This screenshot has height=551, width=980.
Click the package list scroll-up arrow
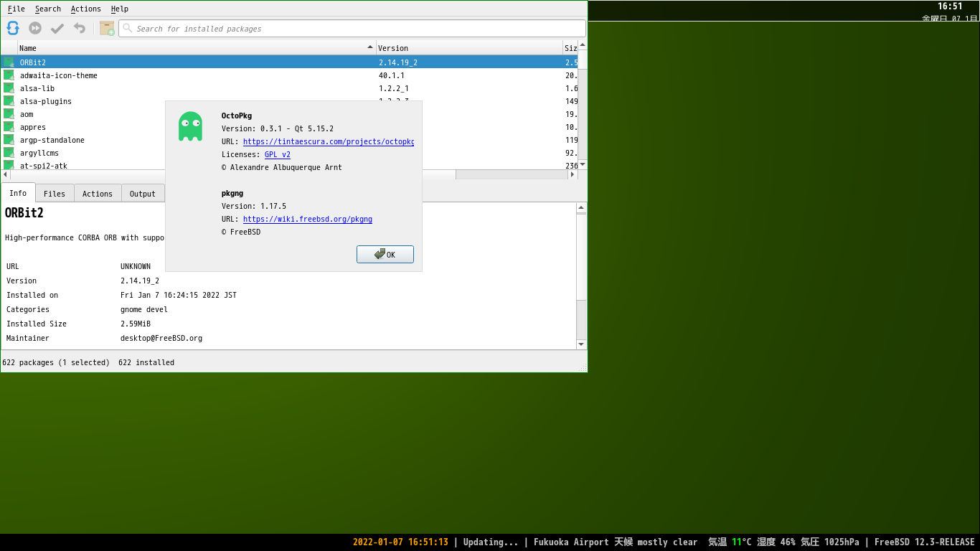[x=583, y=45]
